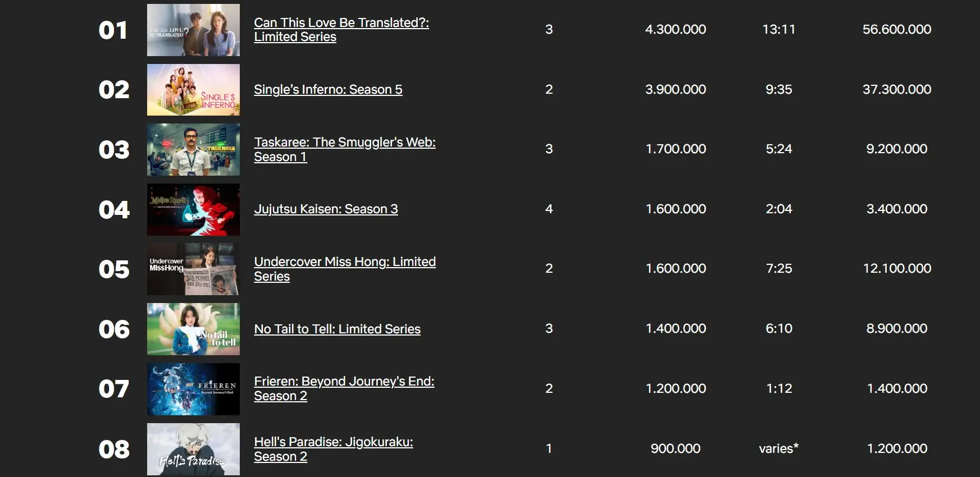The width and height of the screenshot is (980, 477).
Task: Select the Taskaree poster thumbnail
Action: pos(193,150)
